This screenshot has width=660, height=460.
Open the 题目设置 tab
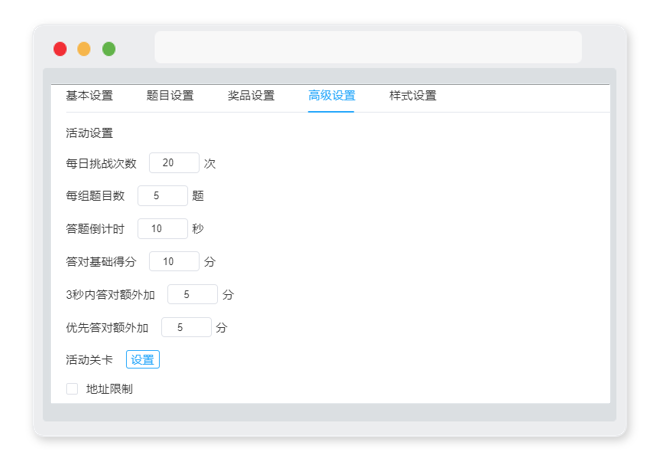(170, 96)
